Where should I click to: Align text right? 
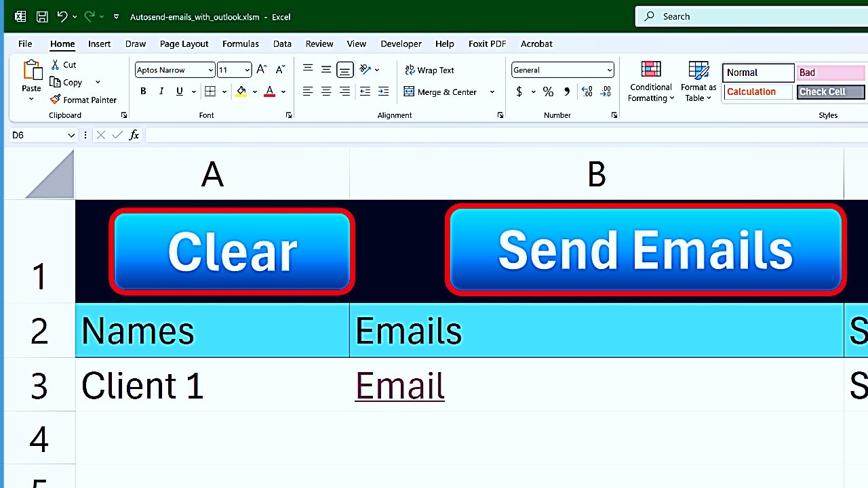click(x=344, y=91)
